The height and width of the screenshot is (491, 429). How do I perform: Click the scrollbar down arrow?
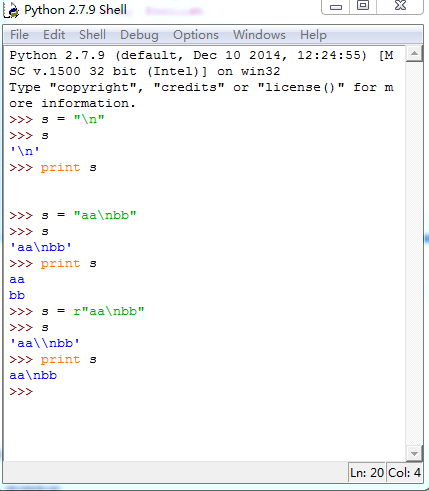pos(414,454)
